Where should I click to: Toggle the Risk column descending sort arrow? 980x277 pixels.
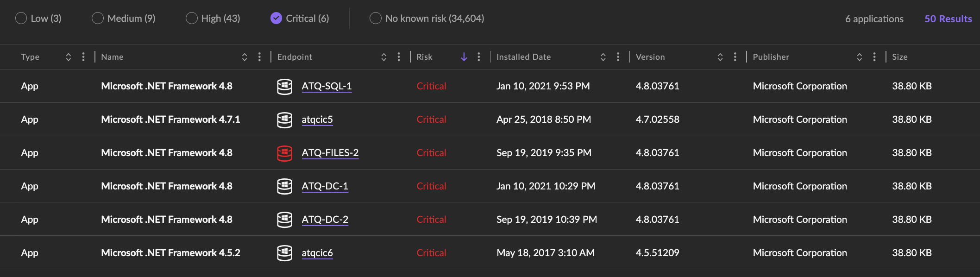pyautogui.click(x=464, y=57)
